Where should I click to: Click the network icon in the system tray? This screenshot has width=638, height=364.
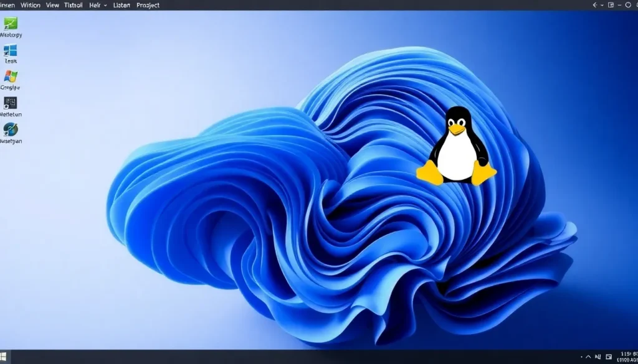click(x=598, y=357)
